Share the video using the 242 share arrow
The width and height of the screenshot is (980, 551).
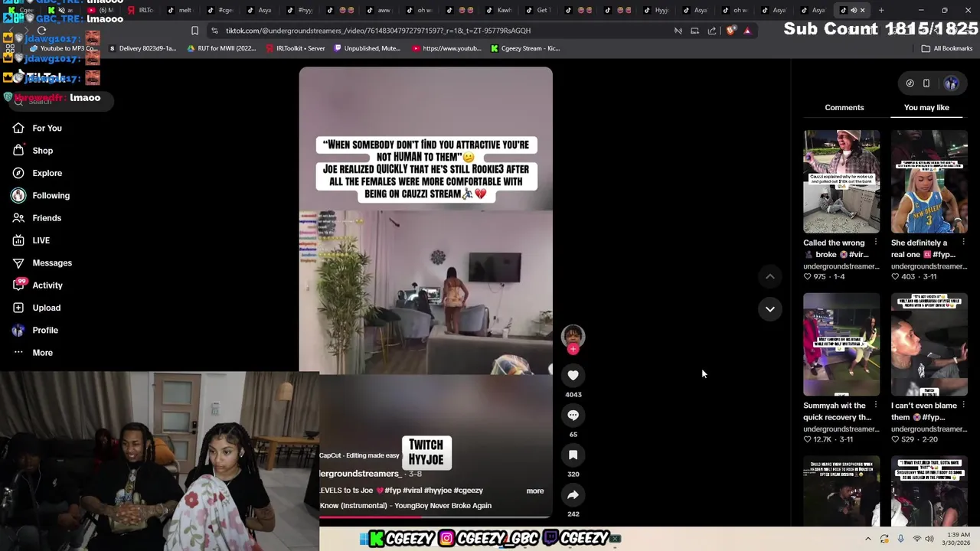(573, 494)
